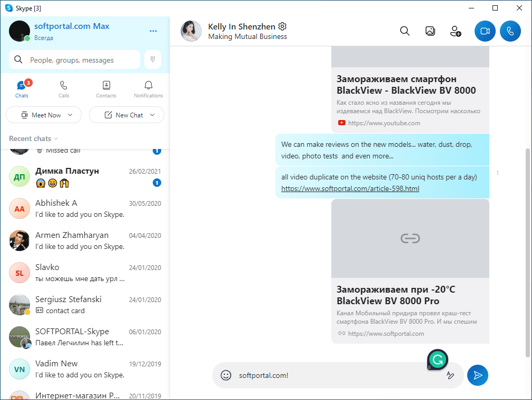Image resolution: width=532 pixels, height=400 pixels.
Task: Expand the Meet Now dropdown arrow
Action: (x=70, y=115)
